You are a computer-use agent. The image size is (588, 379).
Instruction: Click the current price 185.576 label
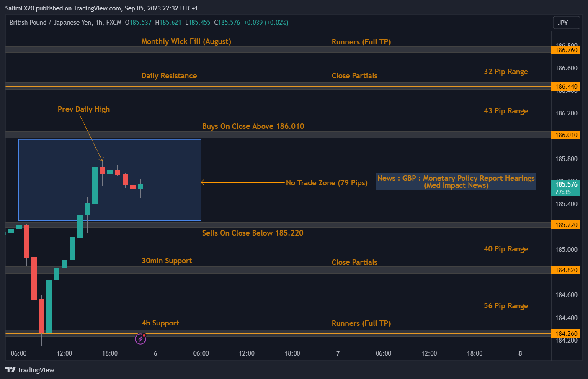point(566,188)
